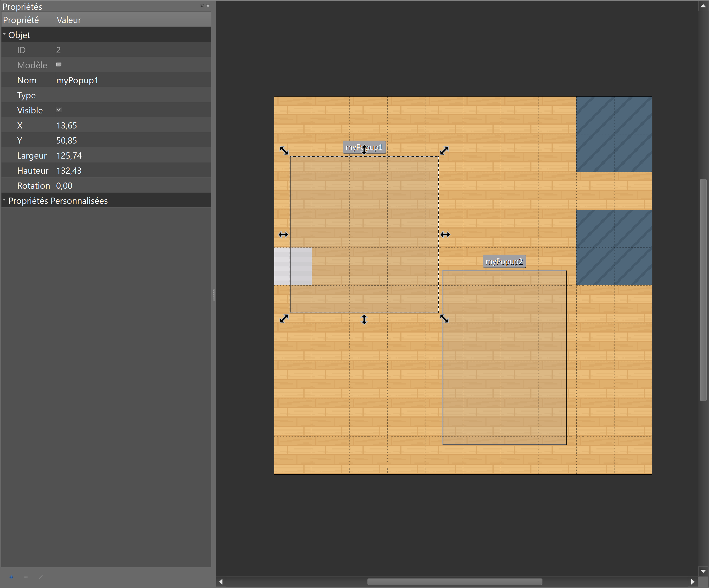Click the vertical scrollbar up arrow
This screenshot has width=709, height=588.
(x=704, y=5)
